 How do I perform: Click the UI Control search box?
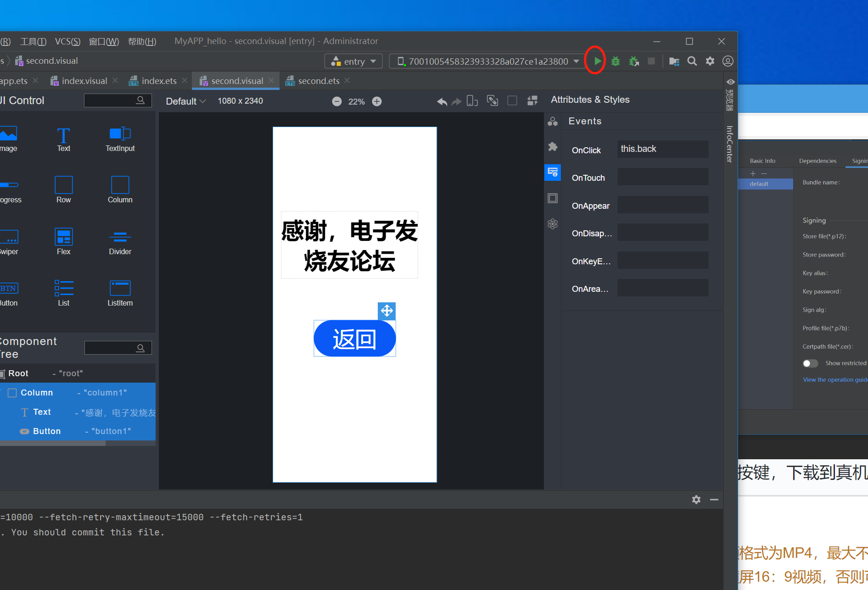point(118,100)
